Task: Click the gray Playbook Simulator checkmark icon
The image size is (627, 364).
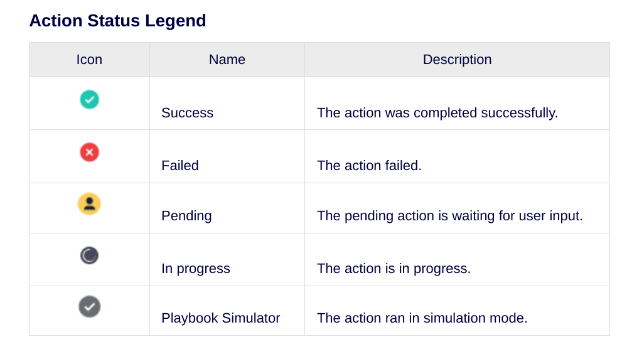Action: (89, 307)
